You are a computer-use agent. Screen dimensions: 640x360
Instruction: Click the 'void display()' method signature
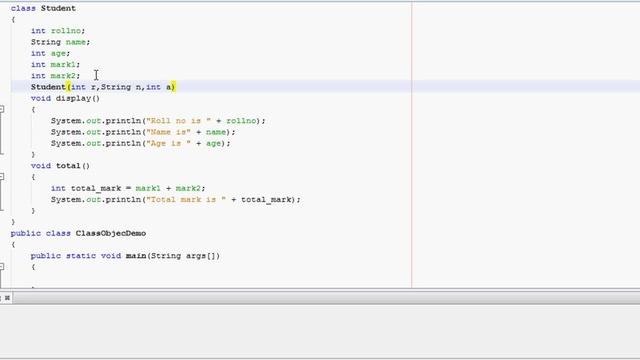65,98
